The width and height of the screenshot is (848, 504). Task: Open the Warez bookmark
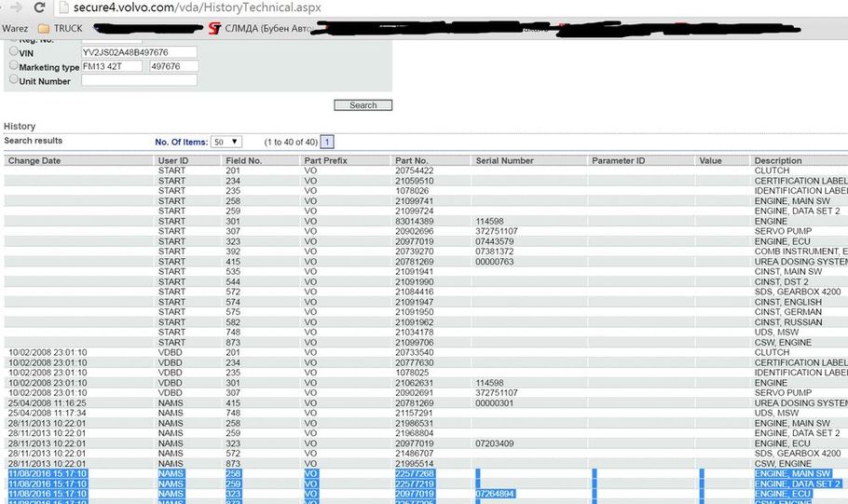pyautogui.click(x=15, y=28)
